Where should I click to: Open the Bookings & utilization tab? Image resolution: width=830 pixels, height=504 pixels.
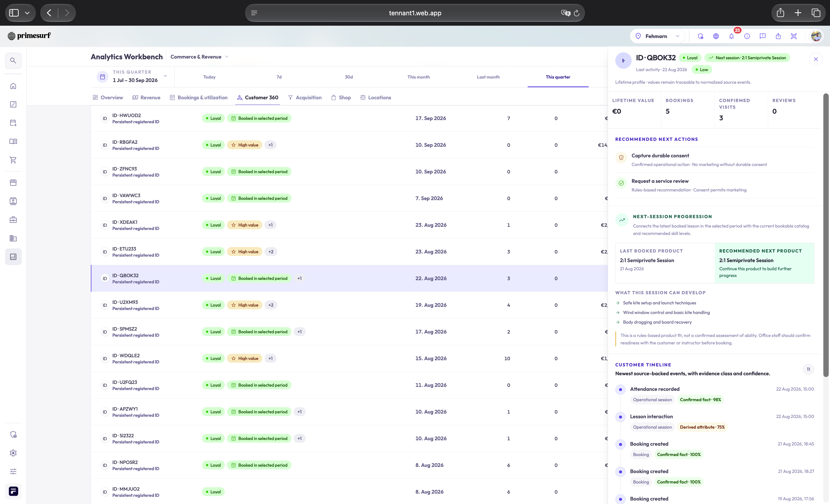click(x=198, y=97)
